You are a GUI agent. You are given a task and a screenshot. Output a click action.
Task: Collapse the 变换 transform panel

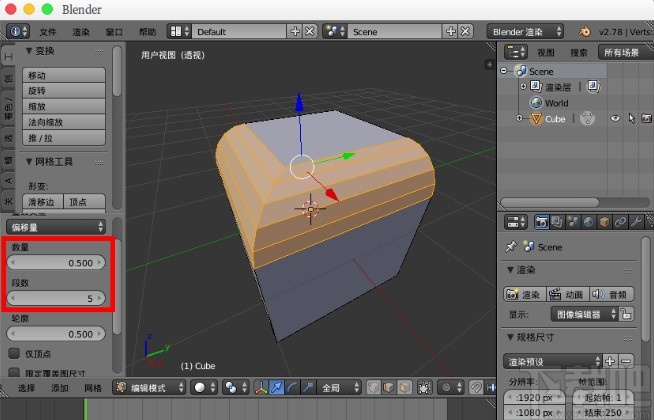point(29,51)
